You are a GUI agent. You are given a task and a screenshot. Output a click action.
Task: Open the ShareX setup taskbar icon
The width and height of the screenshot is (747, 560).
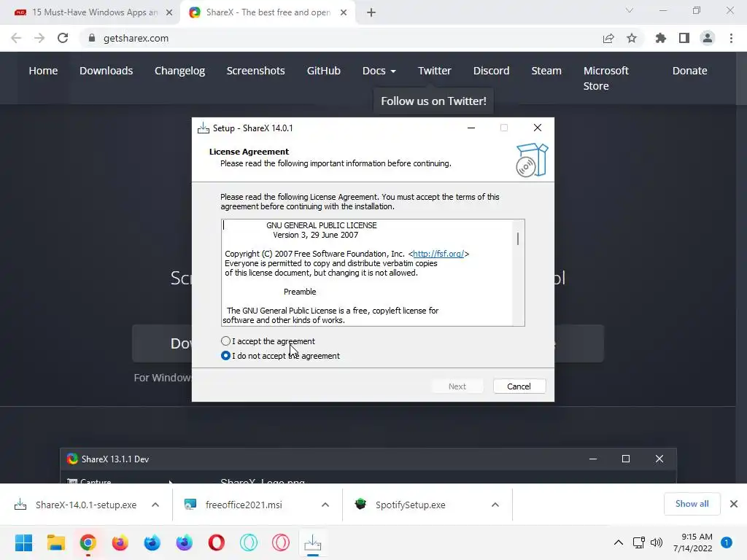point(312,542)
